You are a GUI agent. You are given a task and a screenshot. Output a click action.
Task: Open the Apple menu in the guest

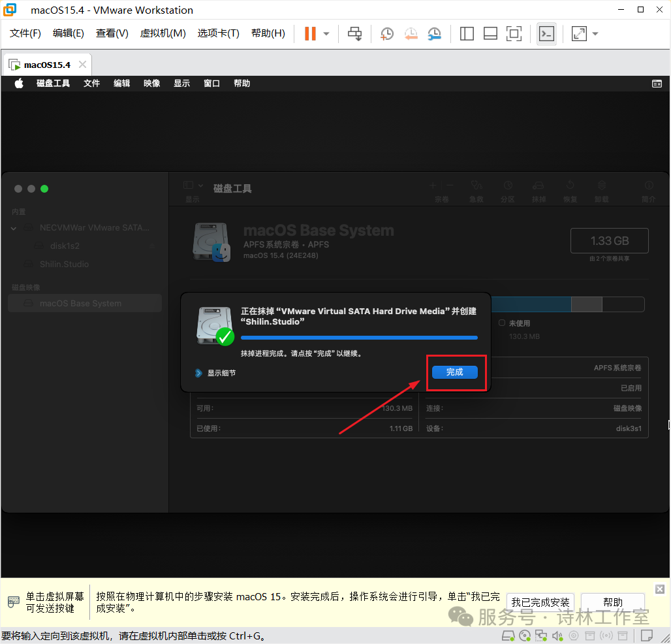(x=19, y=83)
